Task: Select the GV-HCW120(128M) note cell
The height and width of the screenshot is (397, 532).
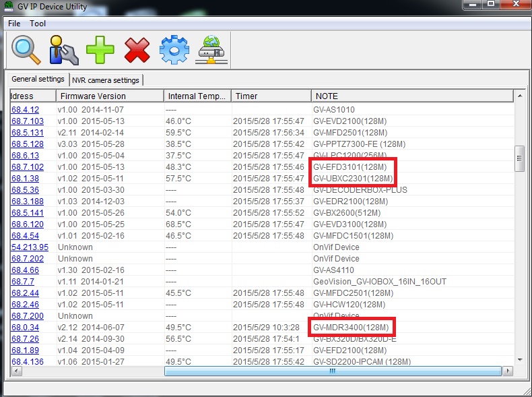Action: pos(349,305)
